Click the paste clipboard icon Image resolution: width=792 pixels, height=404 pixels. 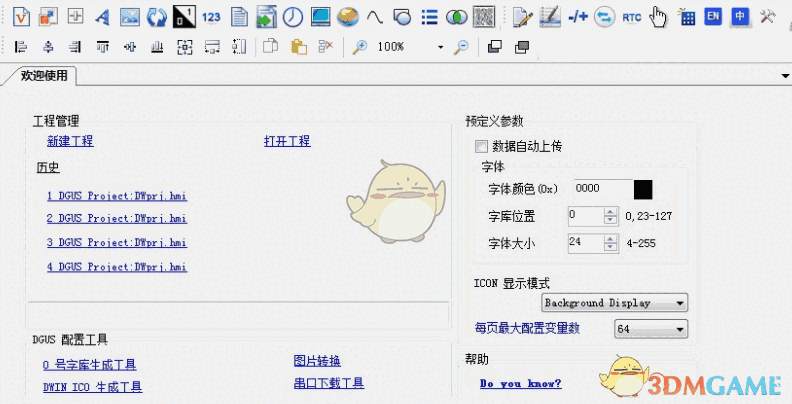click(298, 47)
